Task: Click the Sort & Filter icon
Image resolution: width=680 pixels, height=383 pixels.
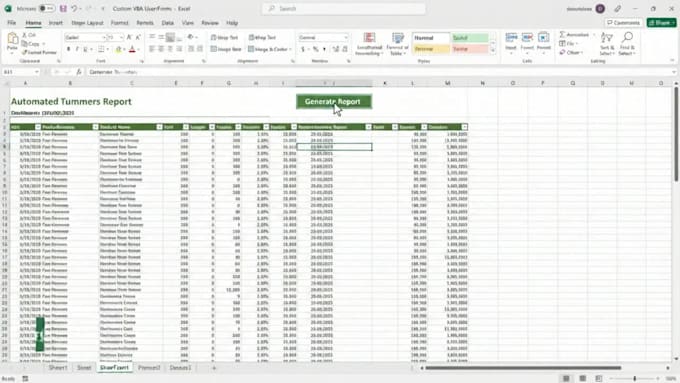Action: (x=607, y=38)
